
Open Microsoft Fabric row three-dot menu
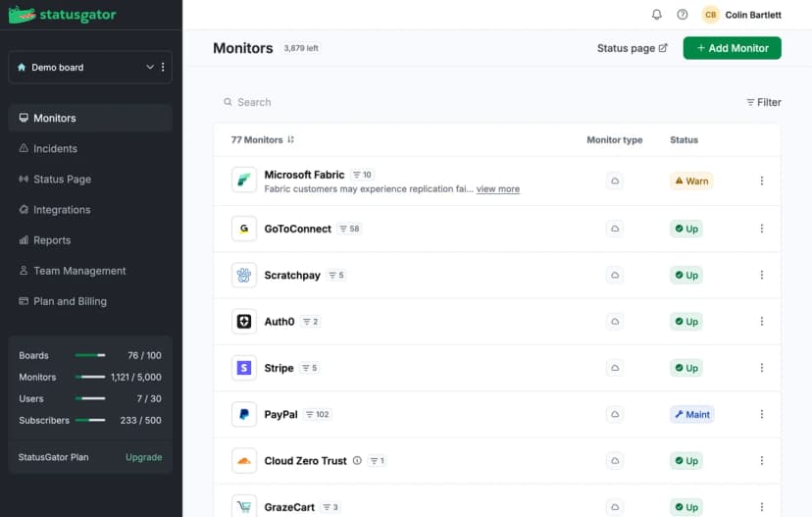click(762, 181)
